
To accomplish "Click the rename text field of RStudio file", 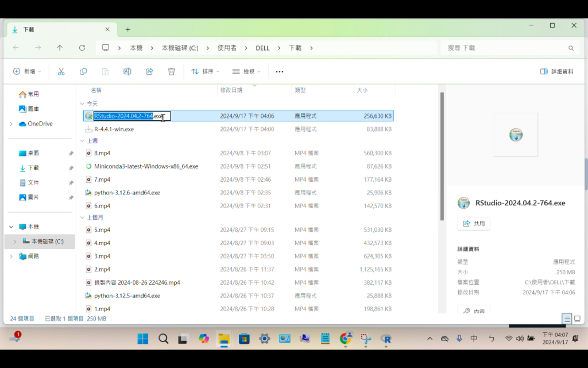I will (x=132, y=116).
